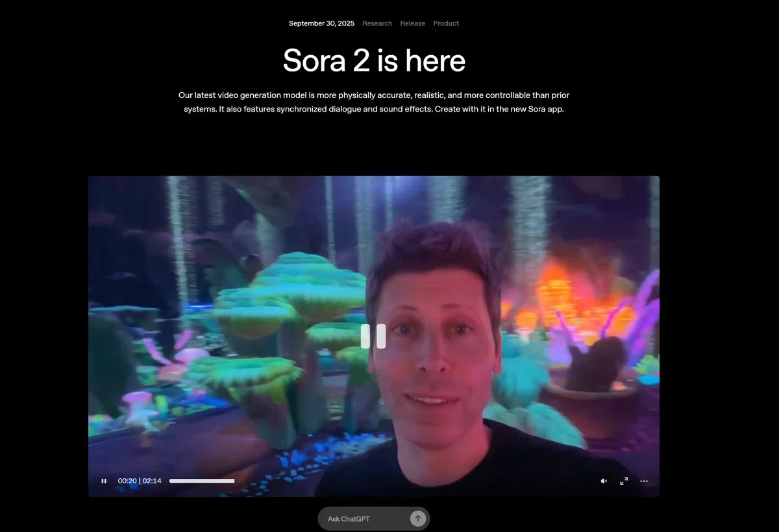This screenshot has width=779, height=532.
Task: Seek within the video progress bar
Action: (202, 481)
